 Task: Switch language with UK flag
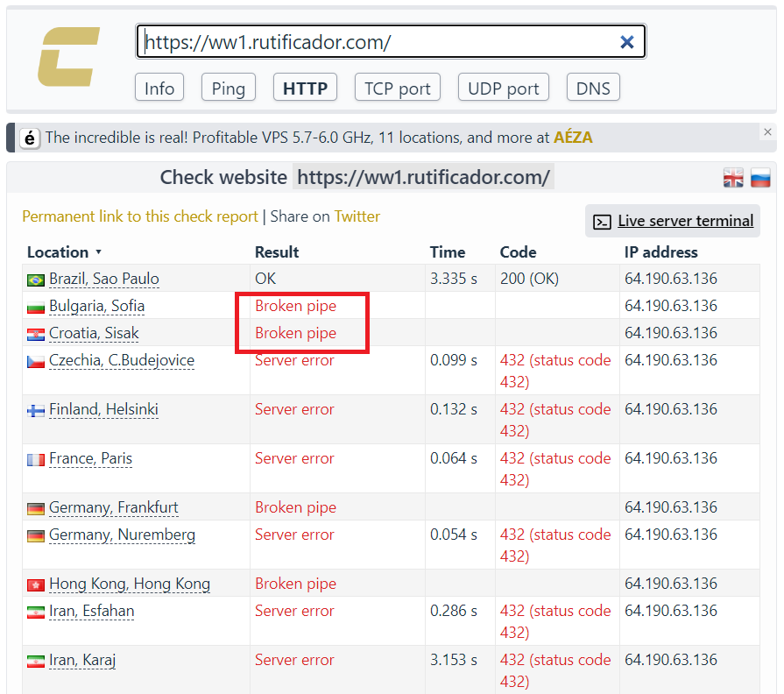pos(733,178)
